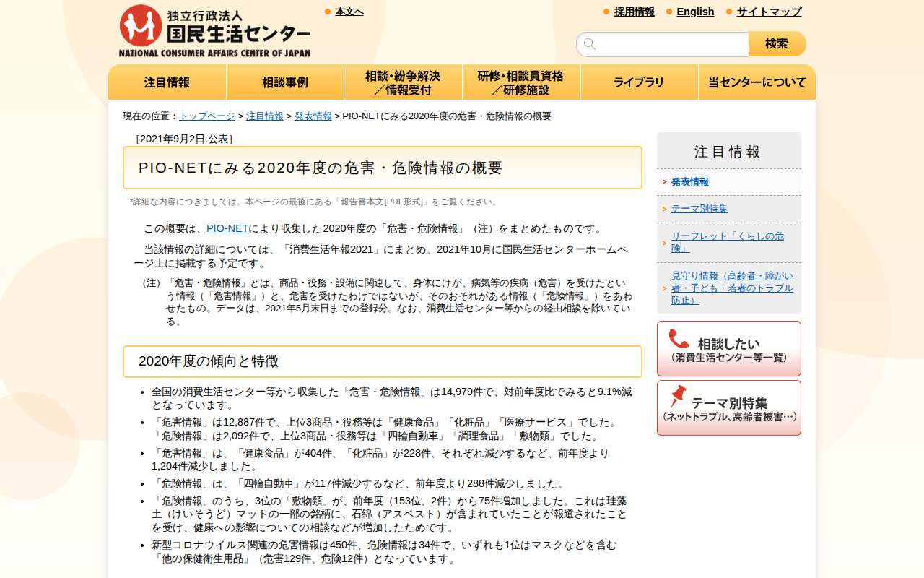
Task: Click the 注目情報 sidebar heading
Action: 728,151
